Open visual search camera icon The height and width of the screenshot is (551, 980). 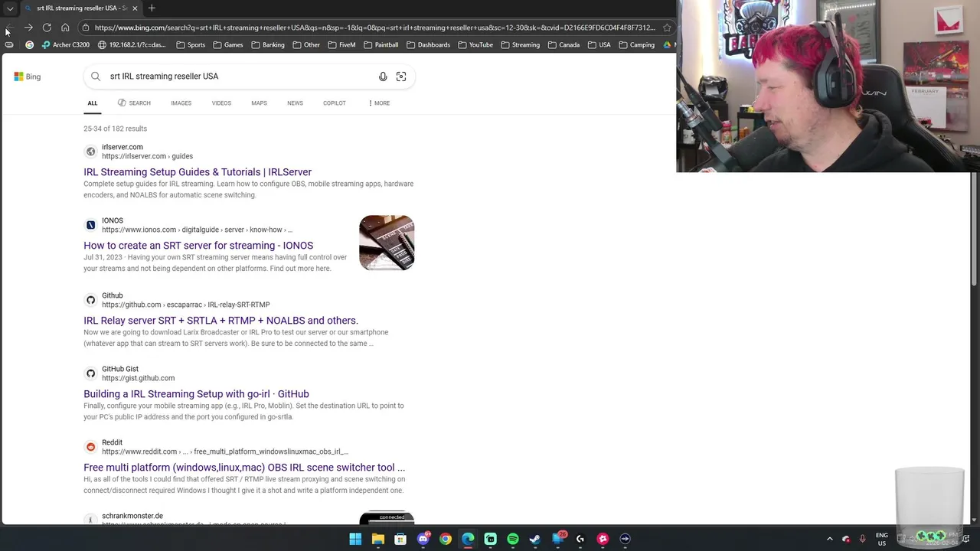pos(401,77)
